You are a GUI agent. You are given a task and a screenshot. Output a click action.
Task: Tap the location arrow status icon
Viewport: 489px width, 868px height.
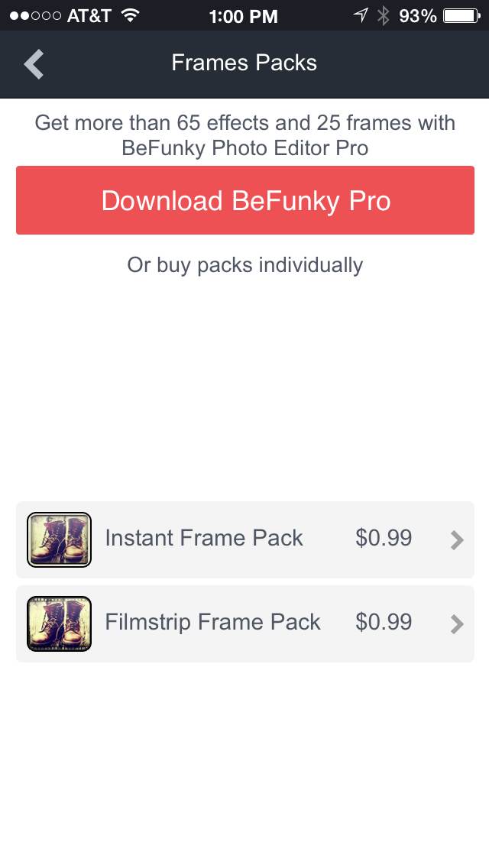click(360, 15)
